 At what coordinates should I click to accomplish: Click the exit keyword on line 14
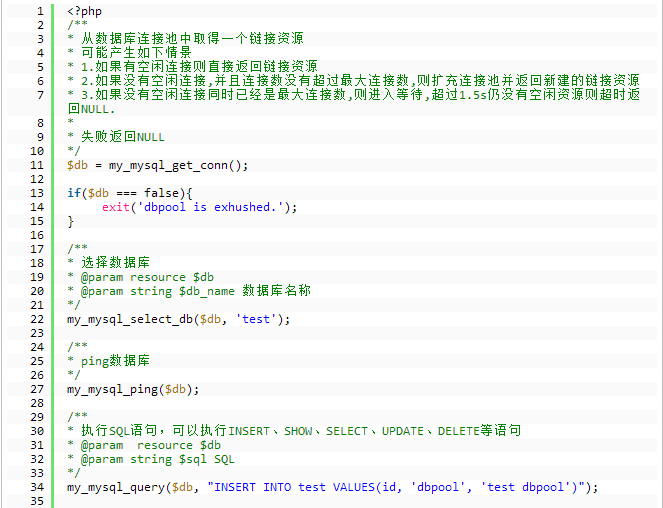(x=115, y=207)
